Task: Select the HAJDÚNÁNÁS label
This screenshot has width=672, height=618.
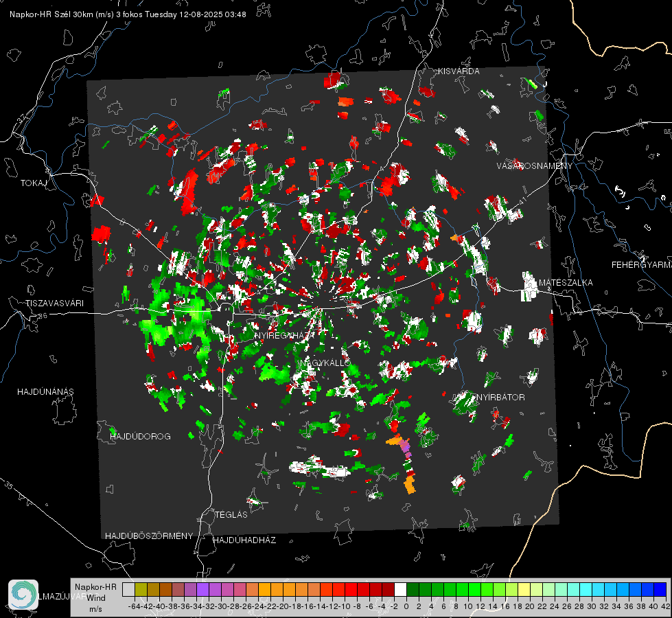Action: [x=45, y=392]
